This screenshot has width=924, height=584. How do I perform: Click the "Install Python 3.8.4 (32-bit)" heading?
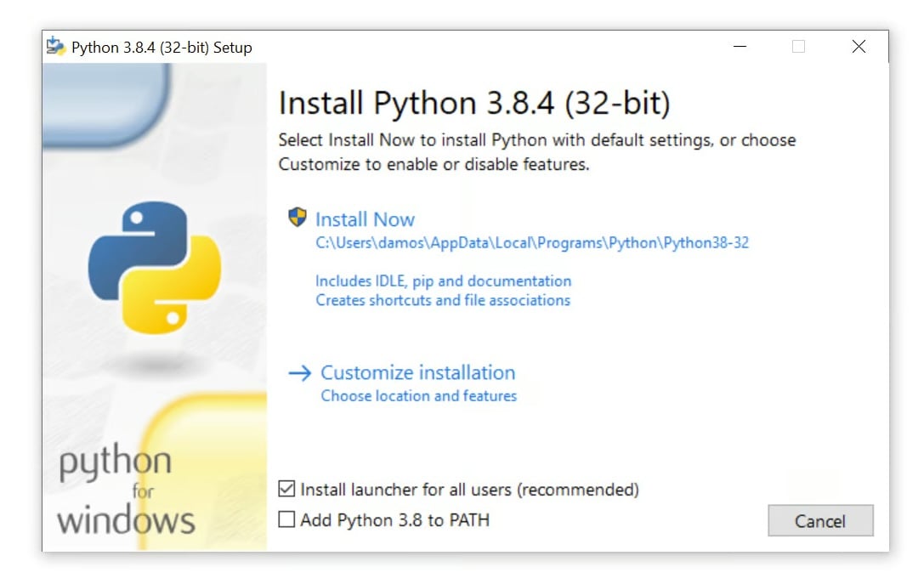[x=474, y=104]
